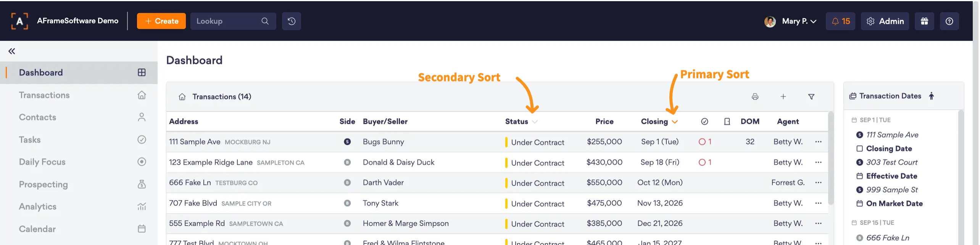980x245 pixels.
Task: Open the recent history clock icon
Action: [x=291, y=21]
